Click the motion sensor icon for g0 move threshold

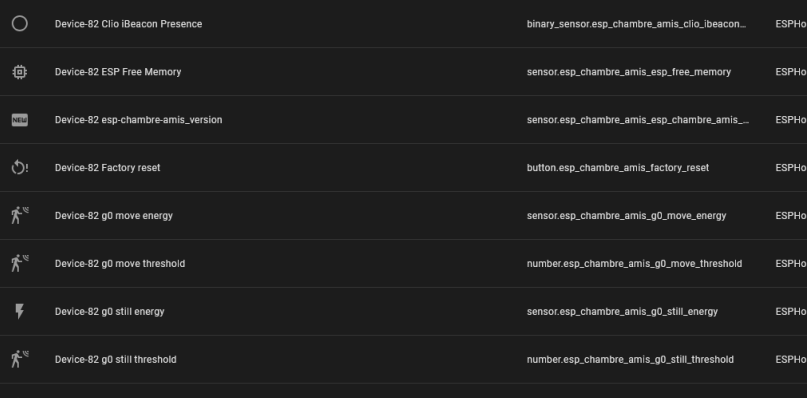pos(20,264)
